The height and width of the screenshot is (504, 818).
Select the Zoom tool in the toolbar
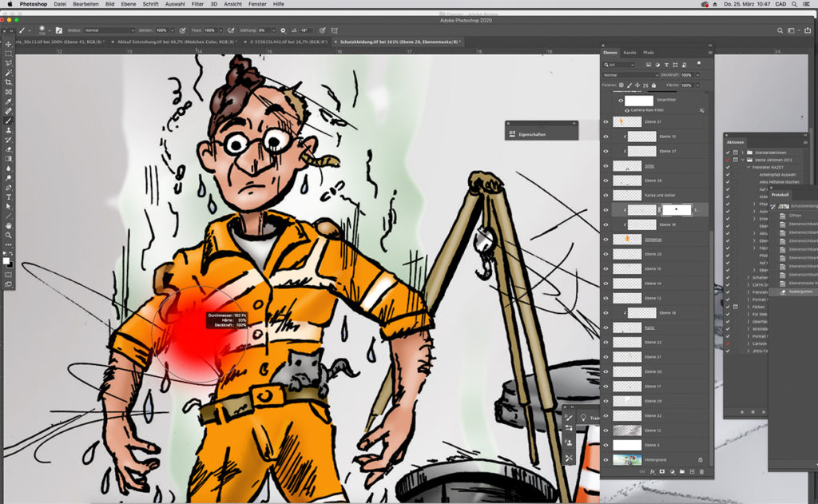pos(8,236)
